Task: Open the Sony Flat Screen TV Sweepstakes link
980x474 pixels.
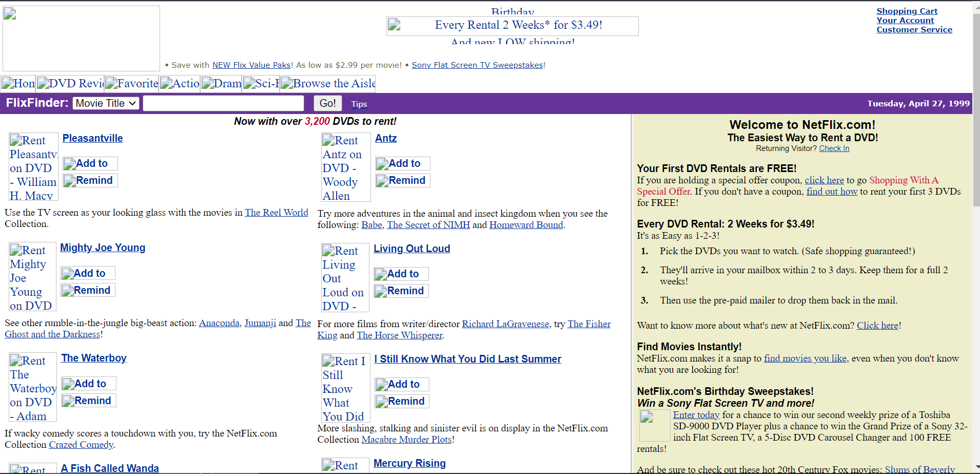Action: (477, 65)
